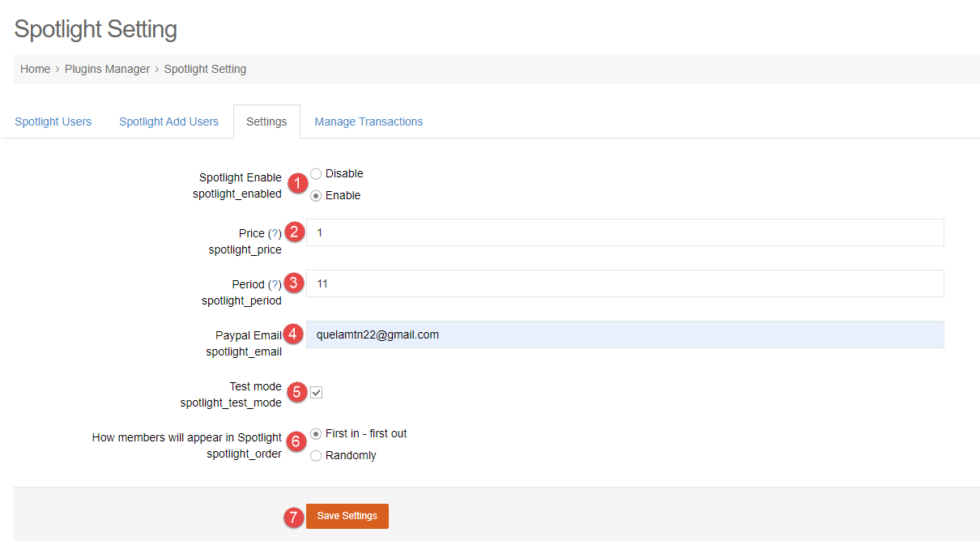
Task: Click the Period help question mark
Action: pyautogui.click(x=275, y=284)
